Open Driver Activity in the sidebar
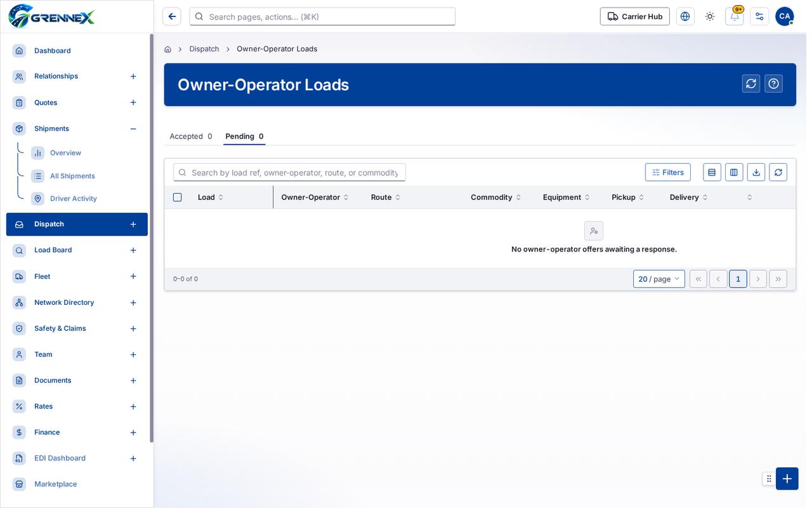 pyautogui.click(x=74, y=199)
